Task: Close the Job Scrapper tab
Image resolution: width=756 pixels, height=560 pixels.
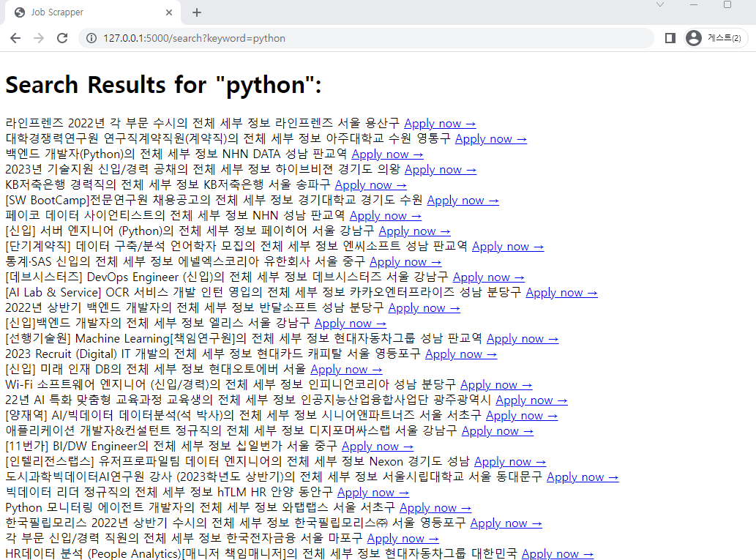Action: (x=169, y=12)
